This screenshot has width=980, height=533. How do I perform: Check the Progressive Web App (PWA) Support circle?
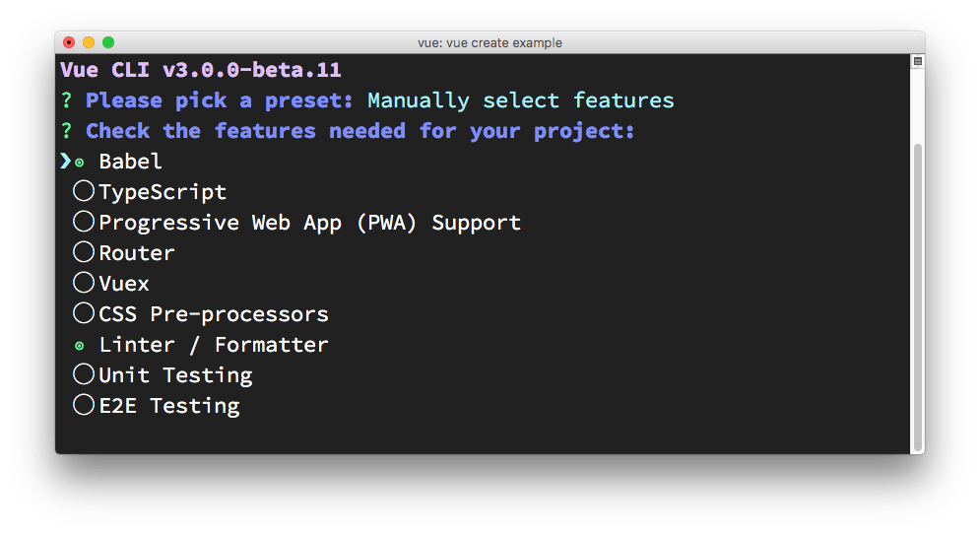pyautogui.click(x=84, y=222)
